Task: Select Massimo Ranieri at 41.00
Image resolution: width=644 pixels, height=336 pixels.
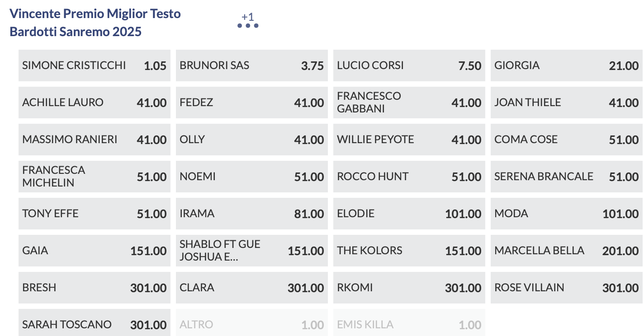Action: click(94, 140)
